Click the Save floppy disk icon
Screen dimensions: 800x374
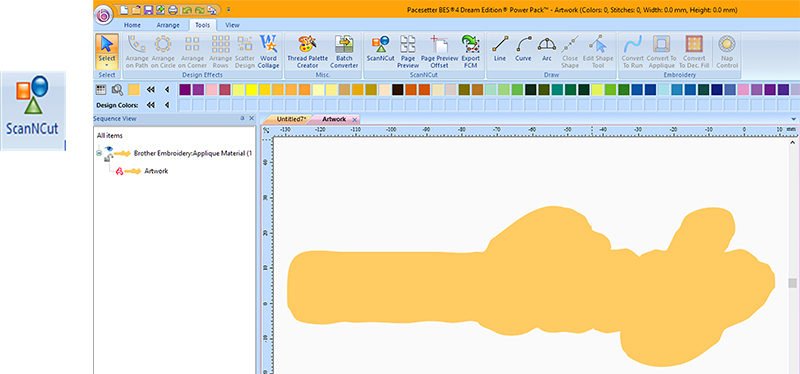pos(148,10)
